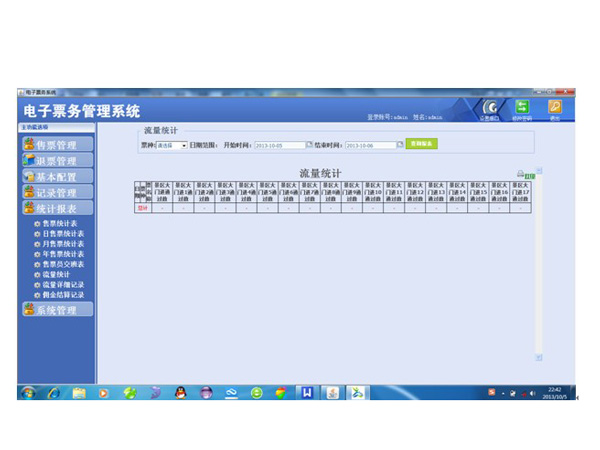Open the QQ penguin icon on taskbar
This screenshot has width=600, height=450.
pos(181,393)
